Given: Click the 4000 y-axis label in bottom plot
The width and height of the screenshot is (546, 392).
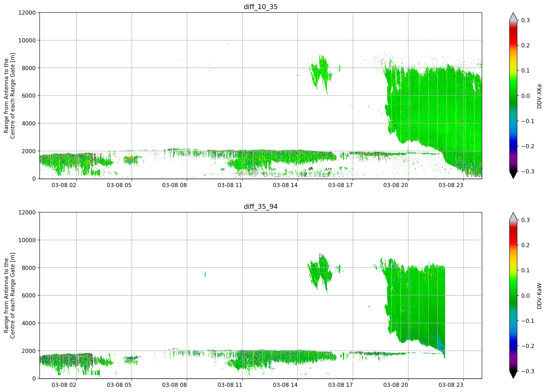Looking at the screenshot, I should [x=29, y=323].
